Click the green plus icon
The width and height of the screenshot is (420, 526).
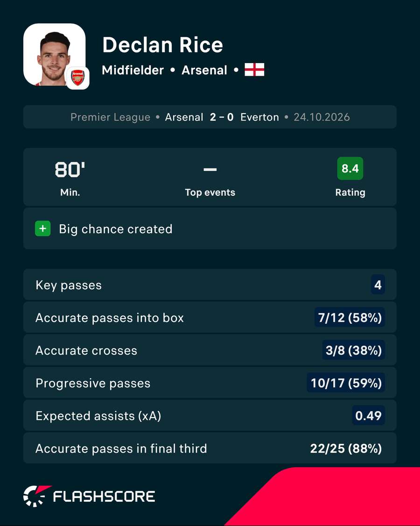click(43, 229)
